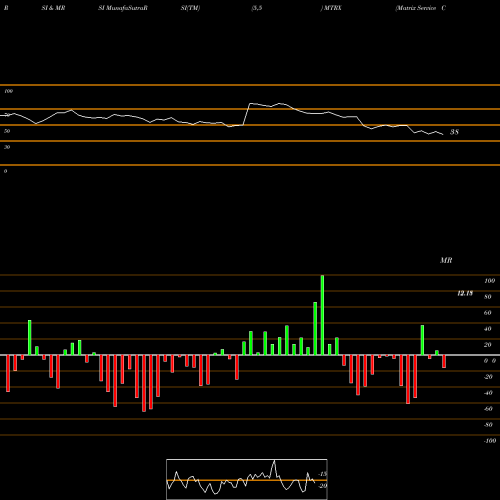Image resolution: width=500 pixels, height=500 pixels.
Task: Click the '-60' label on MR axis
Action: [488, 409]
